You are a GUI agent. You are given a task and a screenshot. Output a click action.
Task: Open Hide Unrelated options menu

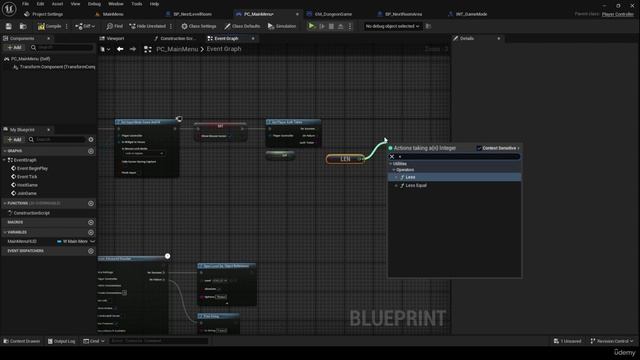click(171, 26)
